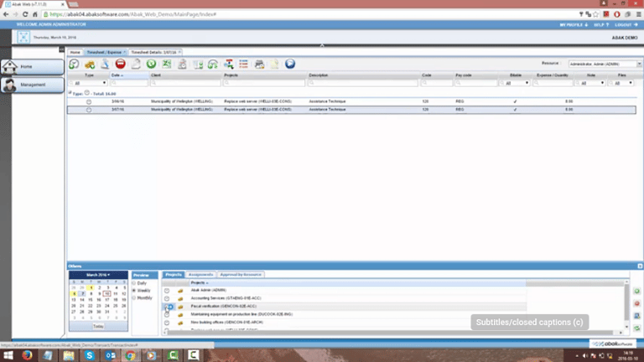
Task: Open the Management sidebar item
Action: coord(33,85)
